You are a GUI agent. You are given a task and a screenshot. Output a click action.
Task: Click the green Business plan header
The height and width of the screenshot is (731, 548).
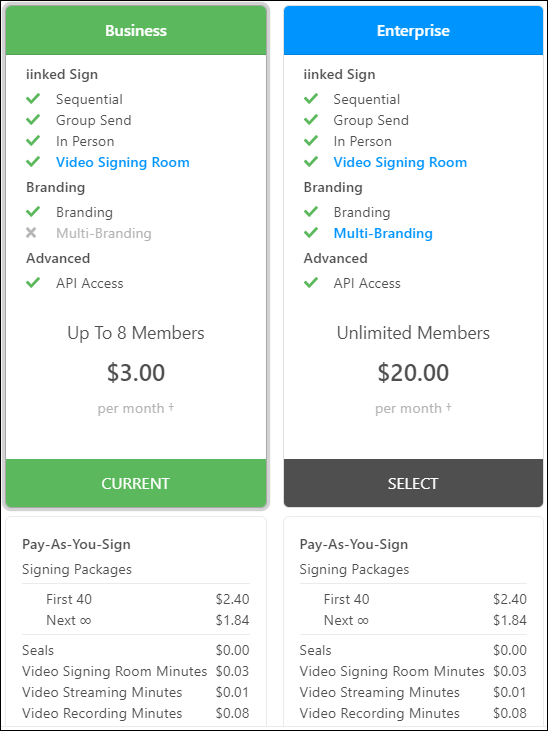click(x=136, y=30)
